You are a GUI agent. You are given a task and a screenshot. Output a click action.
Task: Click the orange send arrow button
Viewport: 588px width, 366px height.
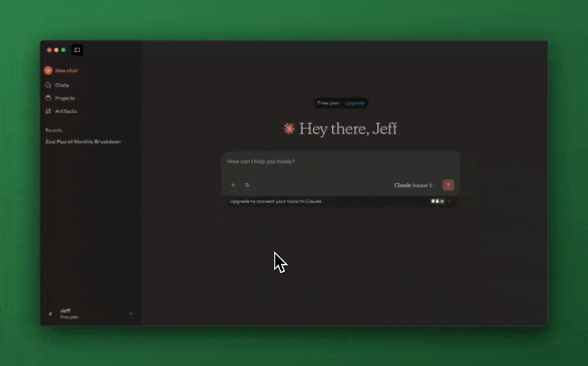pos(448,185)
